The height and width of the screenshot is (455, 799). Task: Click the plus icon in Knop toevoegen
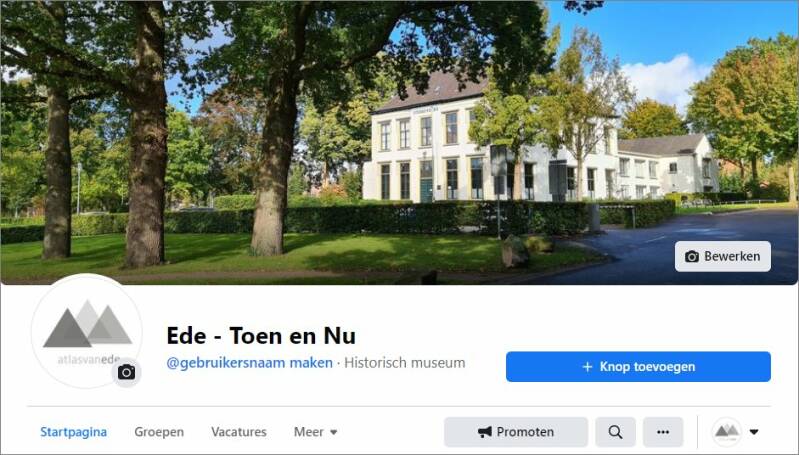click(587, 367)
